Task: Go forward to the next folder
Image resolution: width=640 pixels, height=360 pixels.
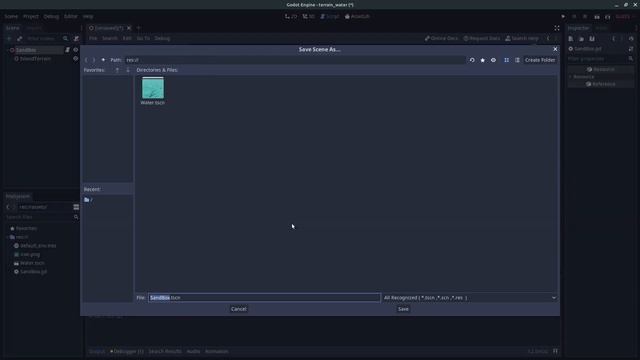Action: coord(94,60)
